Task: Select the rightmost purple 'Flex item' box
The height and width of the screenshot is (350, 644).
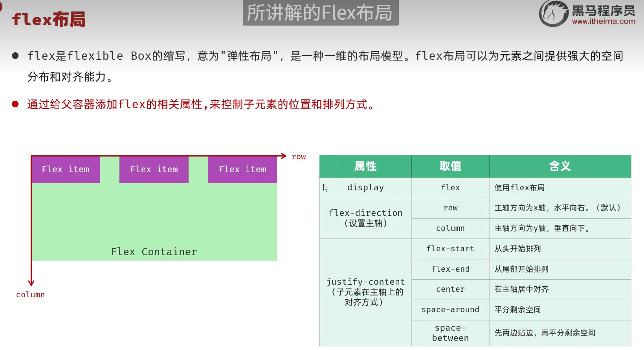Action: pyautogui.click(x=242, y=169)
